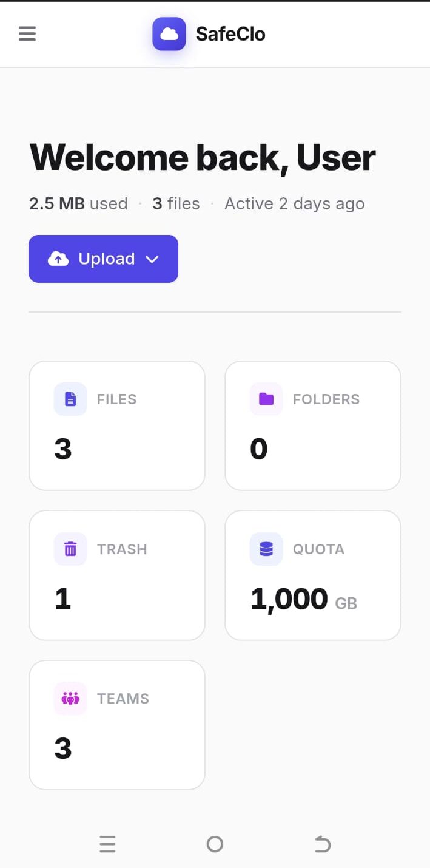Click the Trash bin icon
The height and width of the screenshot is (868, 430).
(70, 549)
